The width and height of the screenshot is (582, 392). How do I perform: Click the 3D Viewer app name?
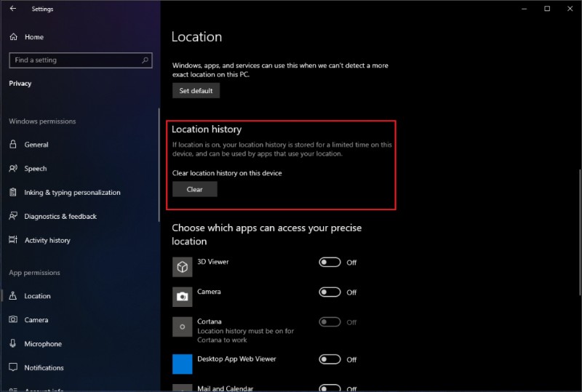coord(213,262)
